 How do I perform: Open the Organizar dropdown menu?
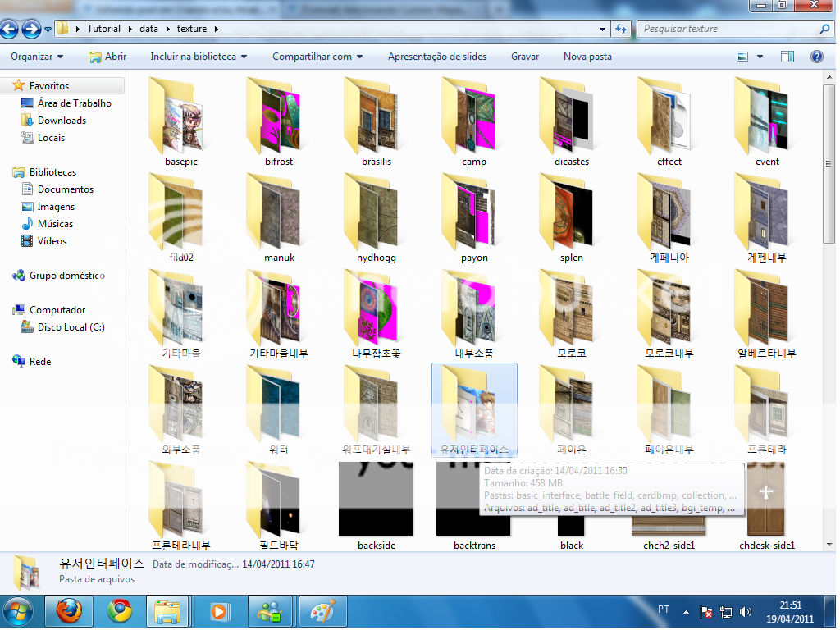37,57
